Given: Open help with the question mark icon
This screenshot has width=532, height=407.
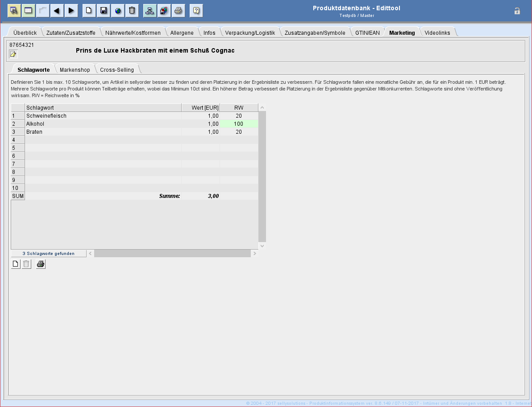Looking at the screenshot, I should [x=196, y=11].
